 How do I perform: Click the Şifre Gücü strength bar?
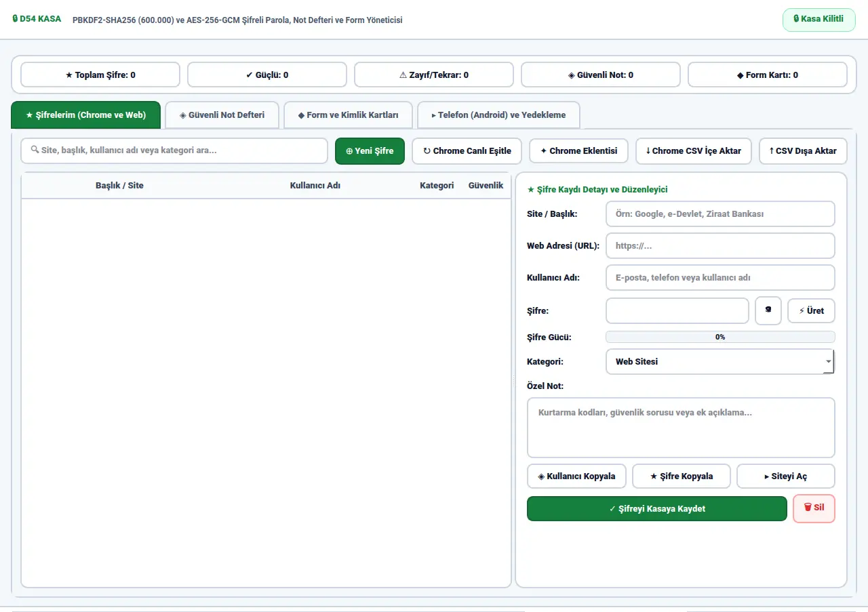point(720,337)
